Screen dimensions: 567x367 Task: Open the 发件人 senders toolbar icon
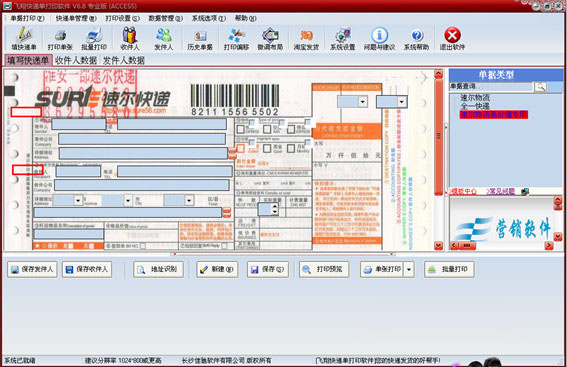coord(164,39)
